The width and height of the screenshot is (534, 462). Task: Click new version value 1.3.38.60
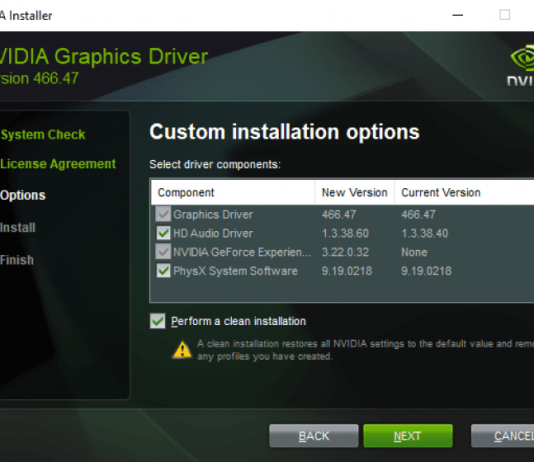(345, 234)
